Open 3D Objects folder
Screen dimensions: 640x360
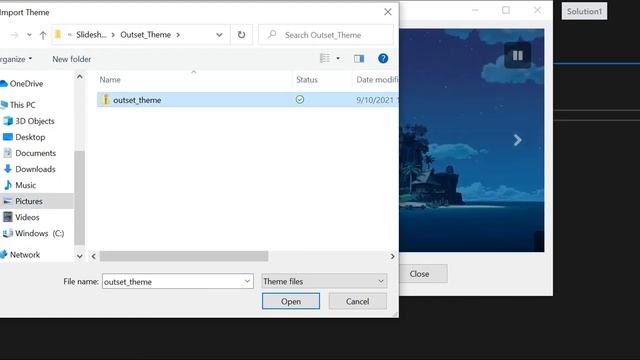point(35,121)
